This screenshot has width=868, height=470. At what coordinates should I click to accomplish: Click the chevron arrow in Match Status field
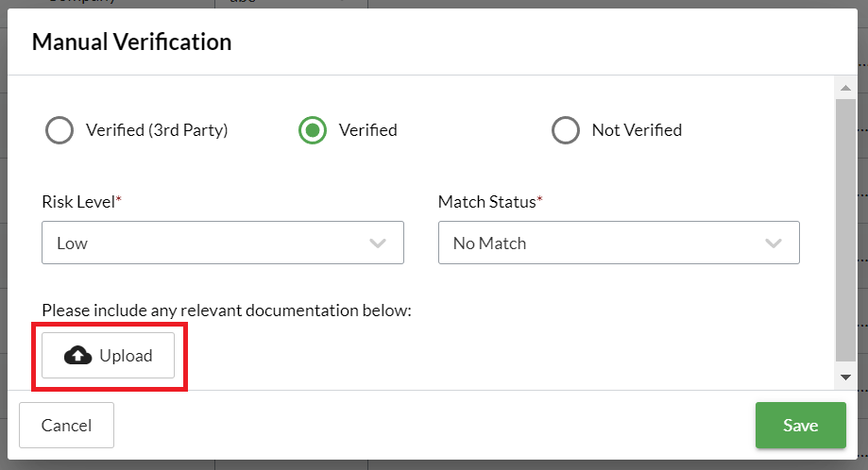[x=774, y=243]
